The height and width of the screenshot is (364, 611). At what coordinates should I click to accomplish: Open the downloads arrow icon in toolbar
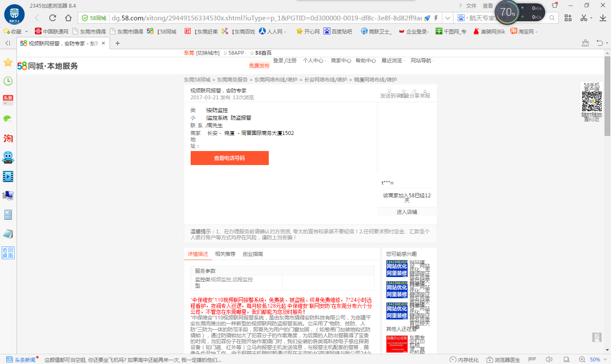(603, 18)
